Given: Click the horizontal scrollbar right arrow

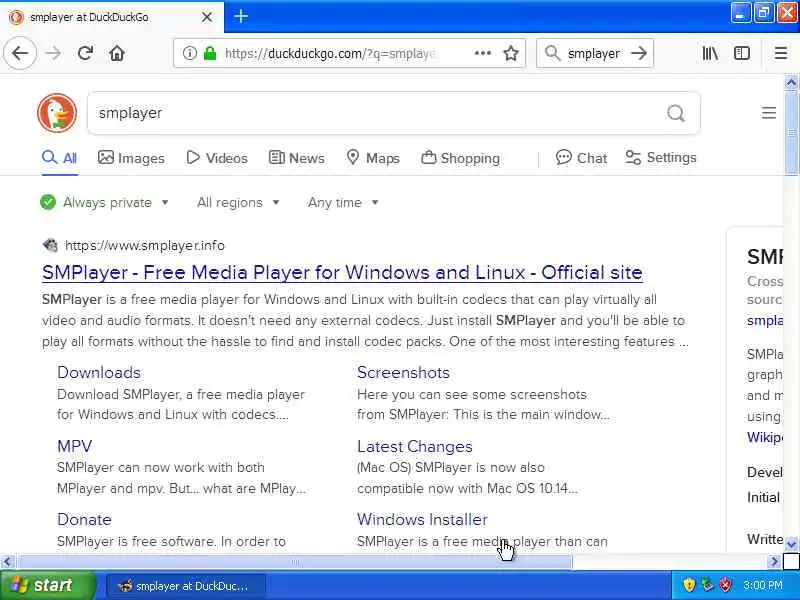Looking at the screenshot, I should [774, 562].
